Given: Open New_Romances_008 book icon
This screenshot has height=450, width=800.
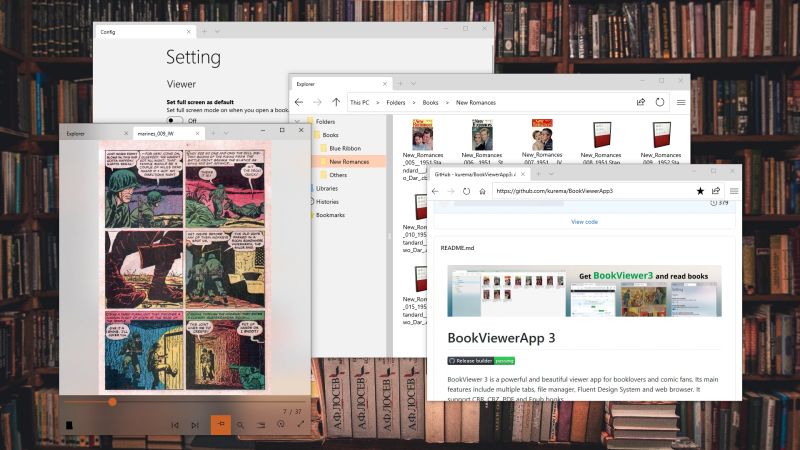Looking at the screenshot, I should pos(602,135).
